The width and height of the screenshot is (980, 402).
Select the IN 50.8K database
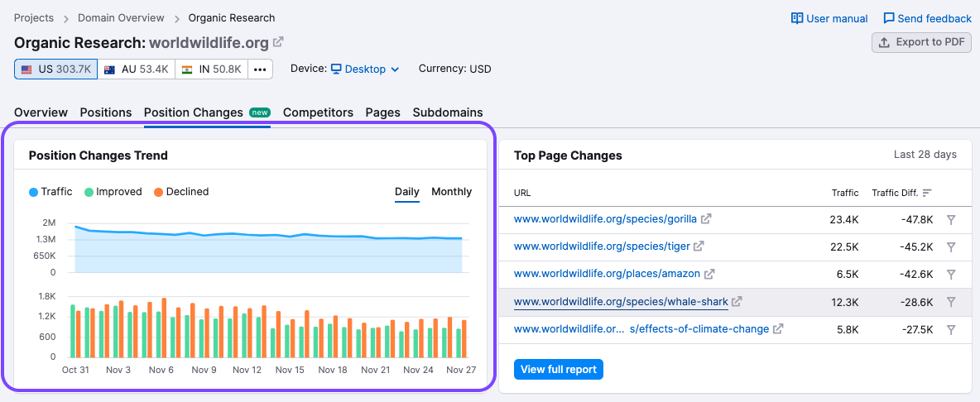(x=211, y=69)
